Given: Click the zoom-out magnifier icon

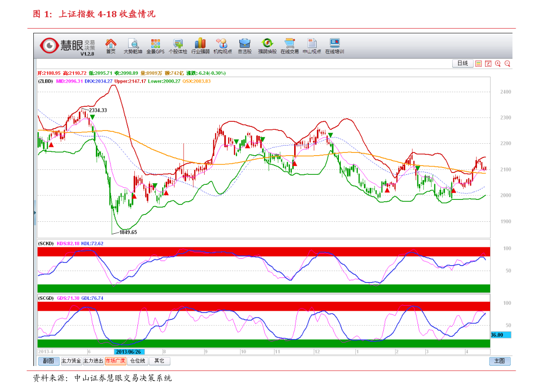Looking at the screenshot, I should 507,64.
